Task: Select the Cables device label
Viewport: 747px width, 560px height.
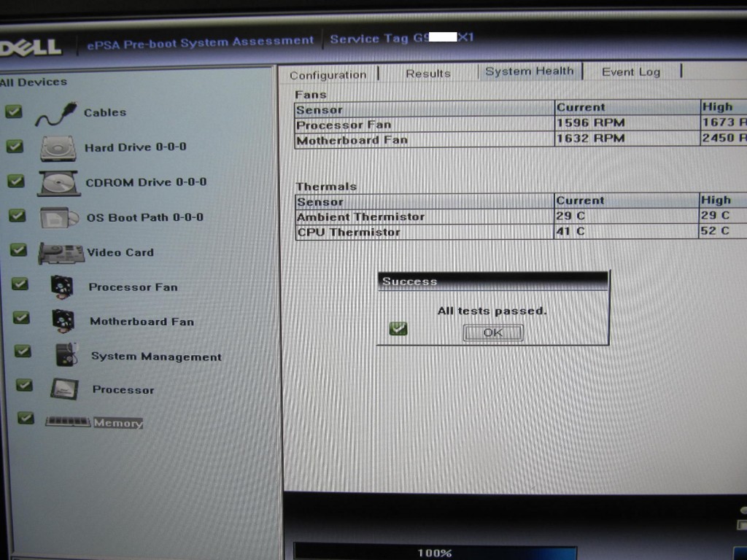Action: click(105, 113)
